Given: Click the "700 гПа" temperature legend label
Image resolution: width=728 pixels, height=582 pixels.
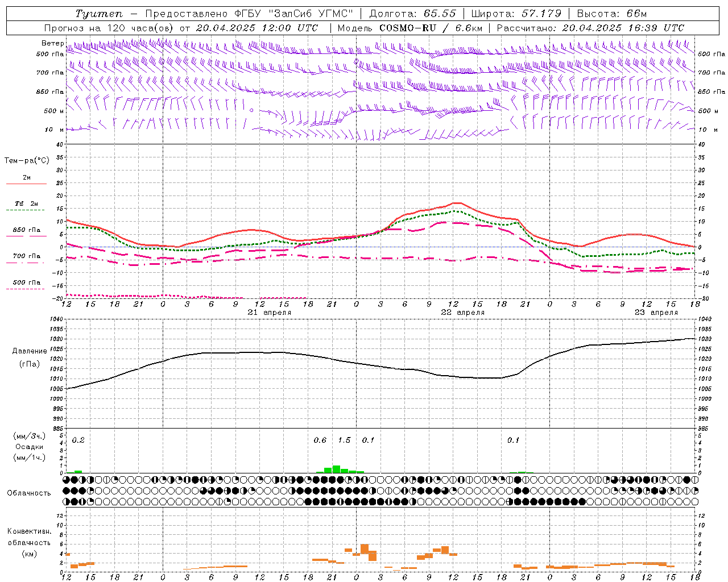Looking at the screenshot, I should tap(27, 256).
